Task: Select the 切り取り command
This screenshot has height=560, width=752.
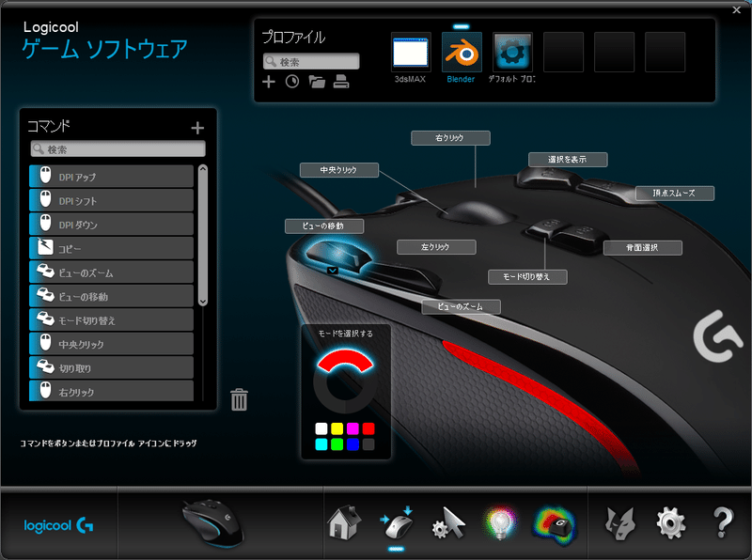Action: coord(111,367)
